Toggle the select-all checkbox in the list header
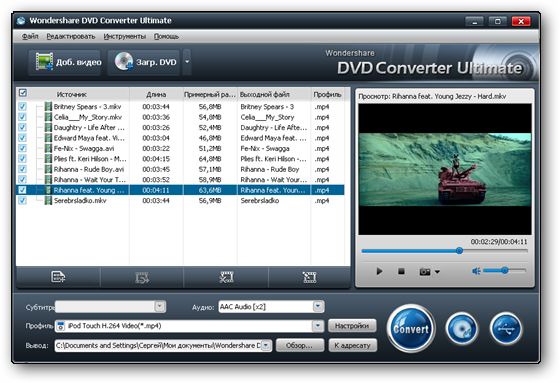The width and height of the screenshot is (560, 383). tap(22, 93)
